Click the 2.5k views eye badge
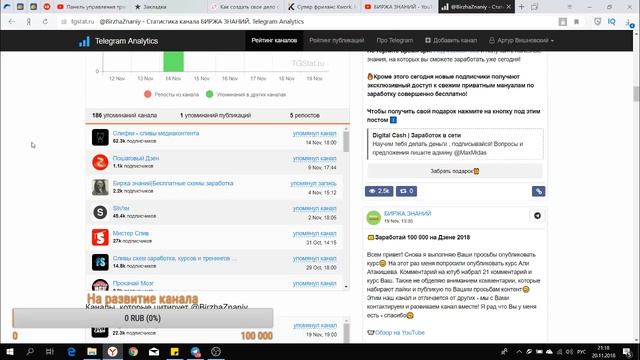This screenshot has height=360, width=640. pyautogui.click(x=379, y=191)
